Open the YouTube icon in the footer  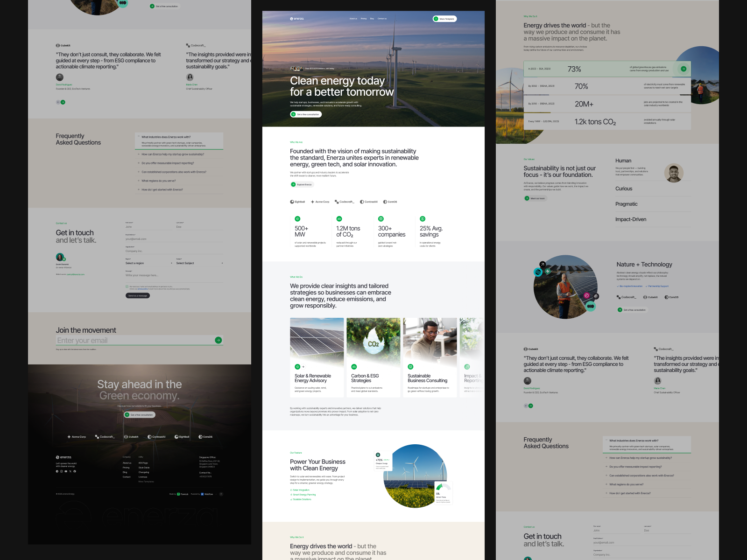pyautogui.click(x=66, y=471)
